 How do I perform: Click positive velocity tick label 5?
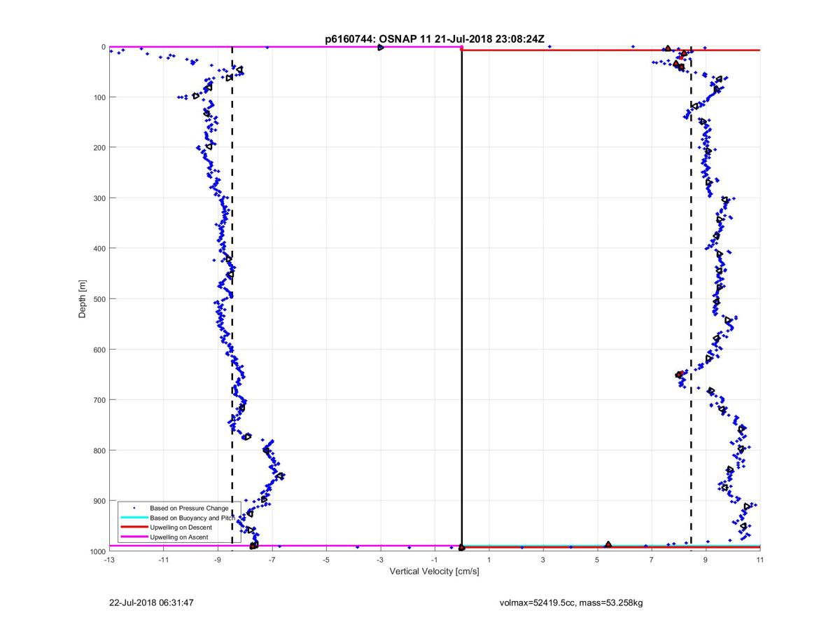597,560
